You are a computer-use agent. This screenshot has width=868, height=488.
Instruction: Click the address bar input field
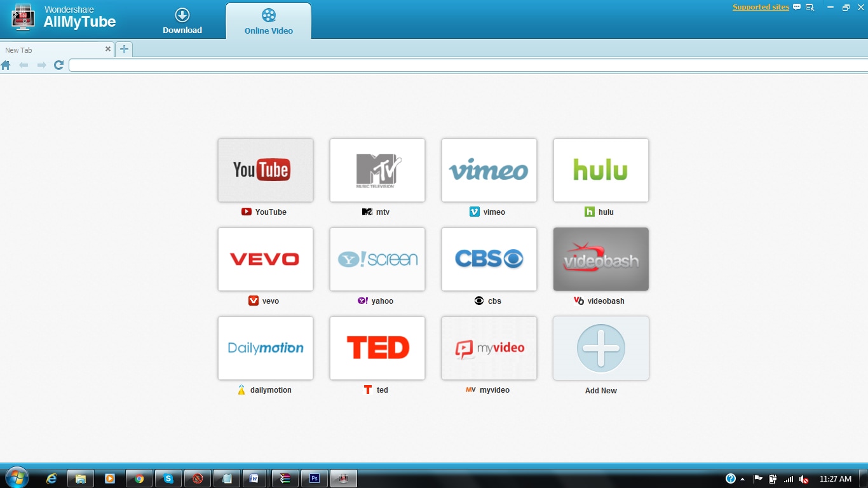click(x=468, y=65)
